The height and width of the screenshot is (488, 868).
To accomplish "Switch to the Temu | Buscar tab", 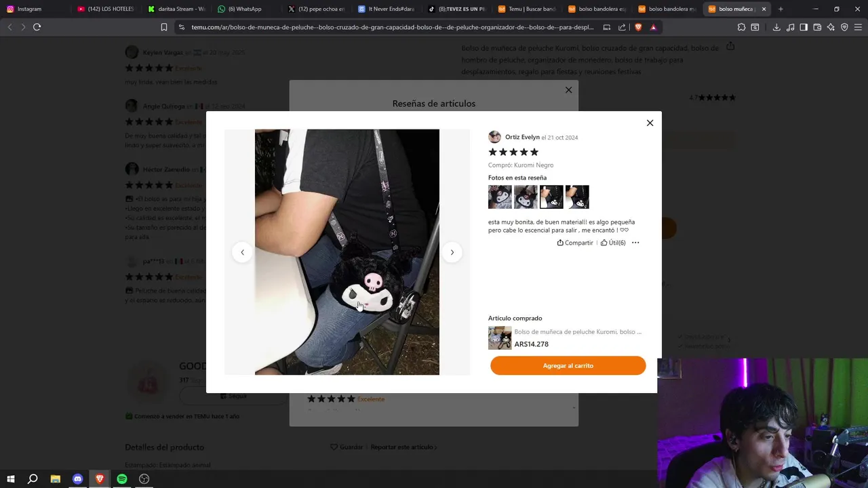I will tap(526, 9).
